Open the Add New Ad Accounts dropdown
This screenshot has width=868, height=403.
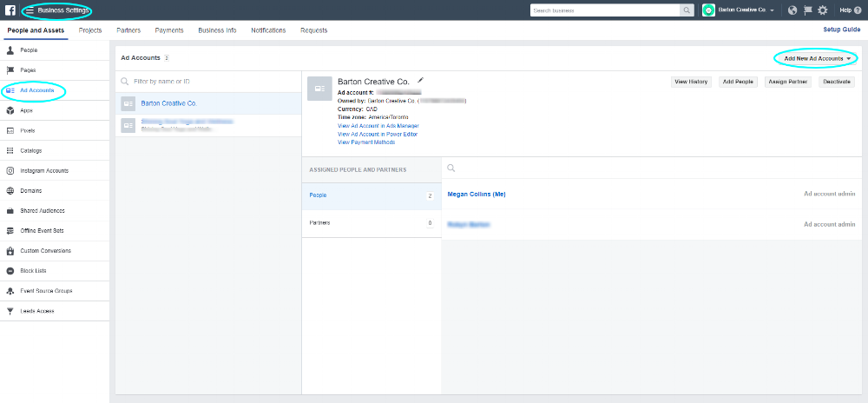(x=817, y=58)
